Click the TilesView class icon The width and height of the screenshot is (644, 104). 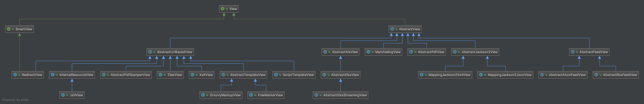(160, 75)
